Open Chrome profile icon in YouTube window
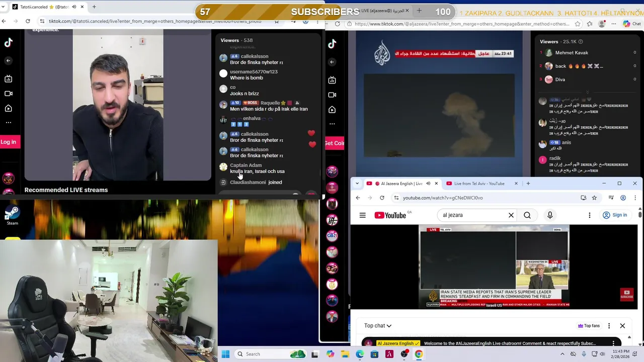 tap(623, 198)
